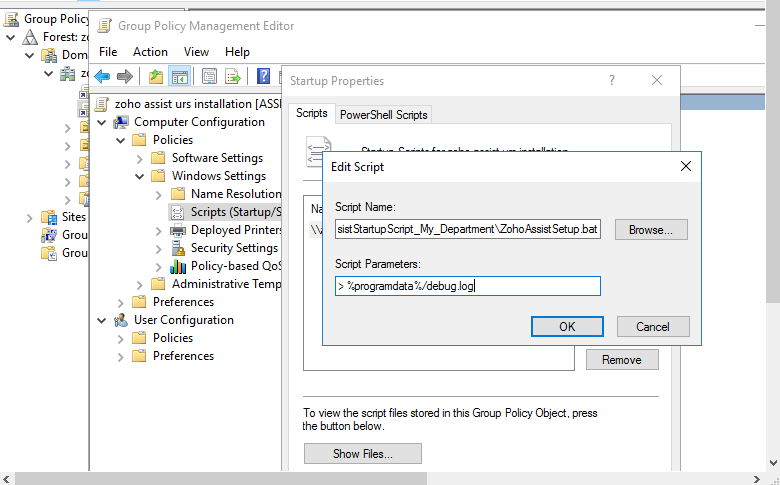This screenshot has width=780, height=485.
Task: Switch to the PowerShell Scripts tab
Action: [x=384, y=115]
